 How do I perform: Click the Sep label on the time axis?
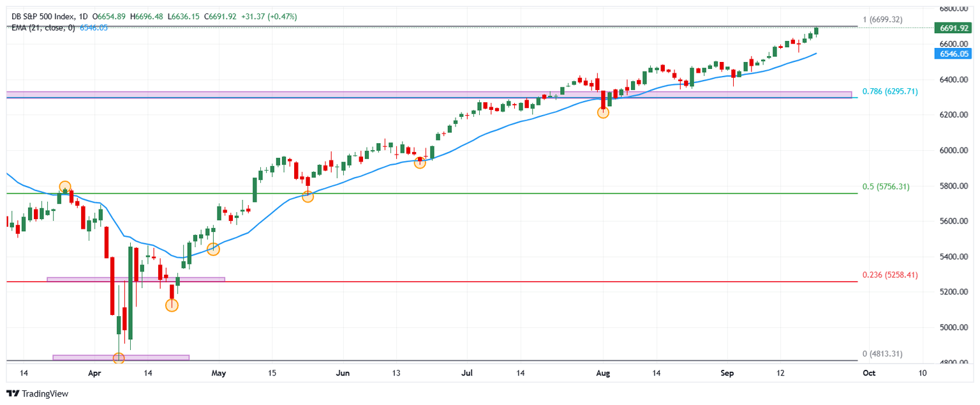pyautogui.click(x=727, y=372)
